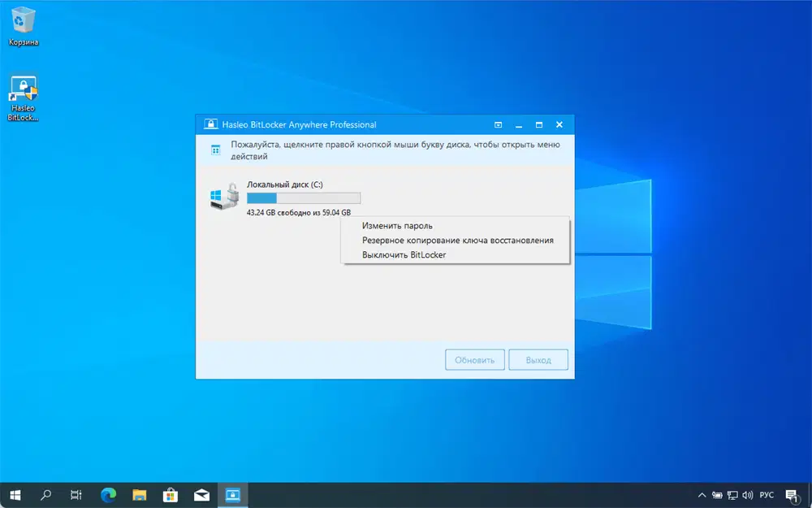Open the Mail app from the taskbar
This screenshot has width=812, height=508.
tap(201, 495)
